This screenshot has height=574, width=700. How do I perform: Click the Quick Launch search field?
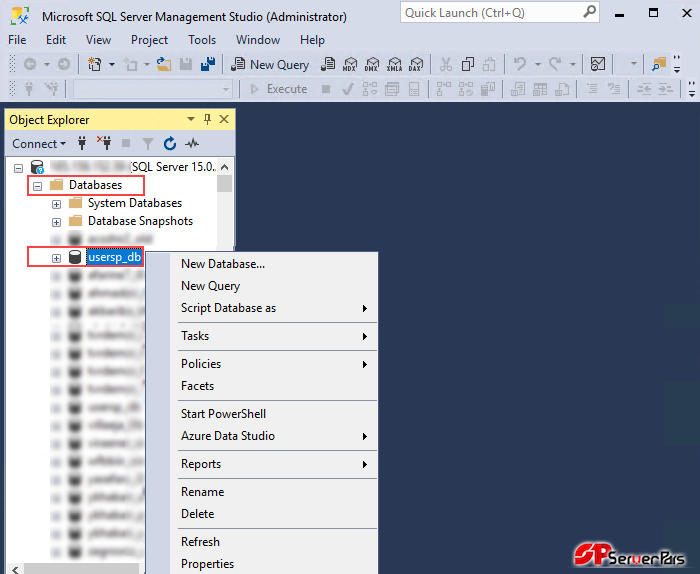point(499,12)
